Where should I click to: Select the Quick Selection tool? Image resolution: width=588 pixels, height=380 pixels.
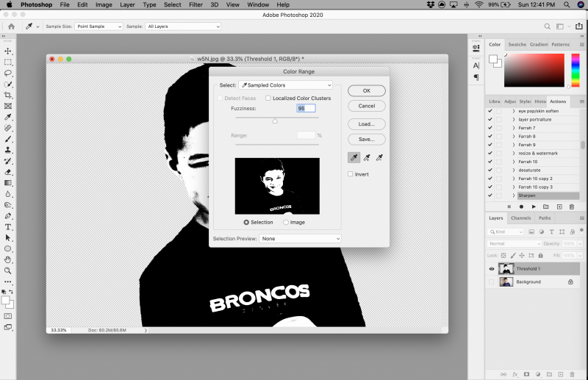[8, 85]
